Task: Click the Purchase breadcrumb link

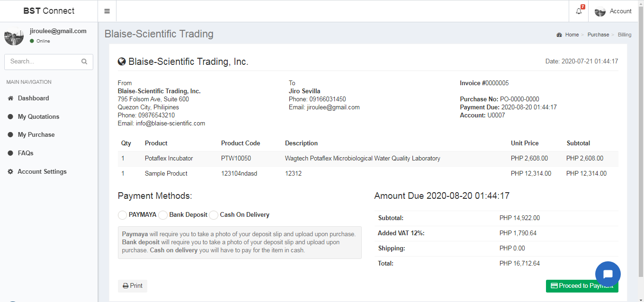Action: tap(598, 35)
